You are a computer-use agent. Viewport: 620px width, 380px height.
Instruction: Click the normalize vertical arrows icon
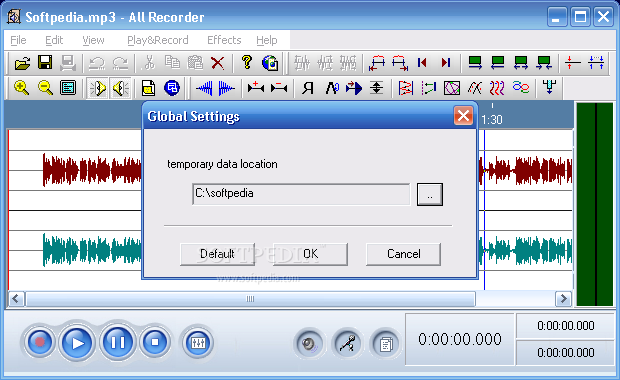pyautogui.click(x=376, y=88)
